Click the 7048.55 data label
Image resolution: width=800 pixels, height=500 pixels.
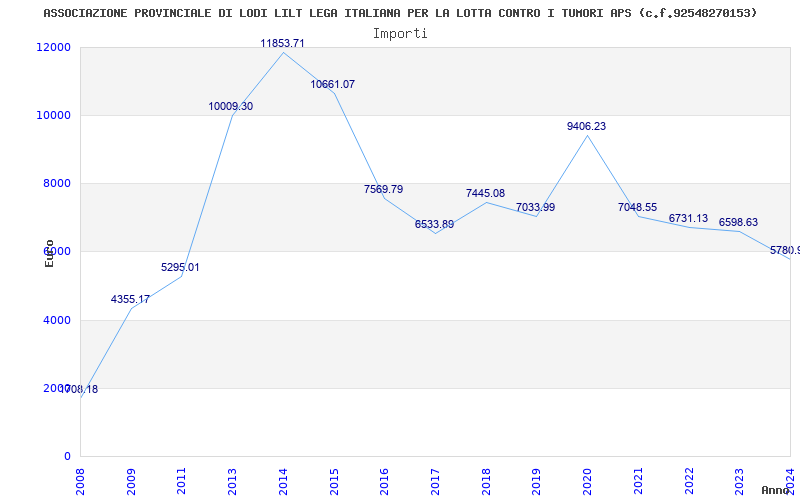[x=637, y=208]
